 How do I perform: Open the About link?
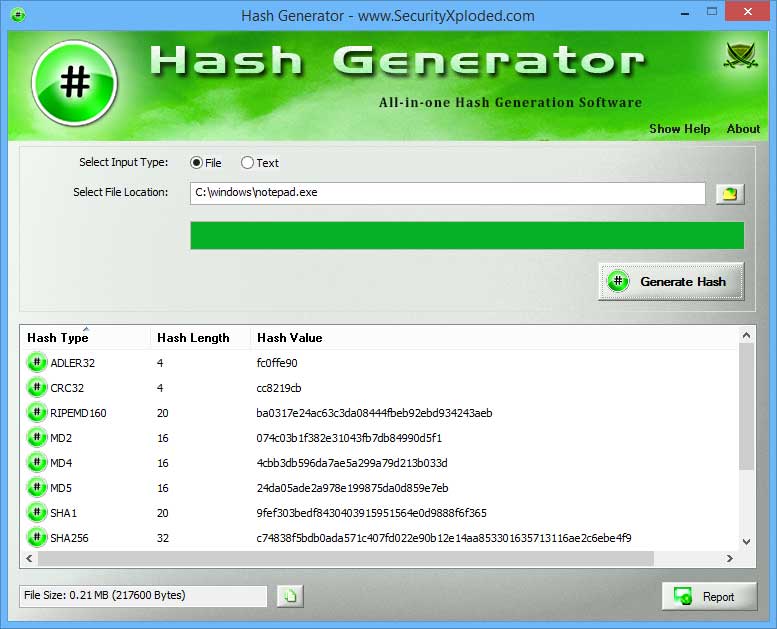743,129
